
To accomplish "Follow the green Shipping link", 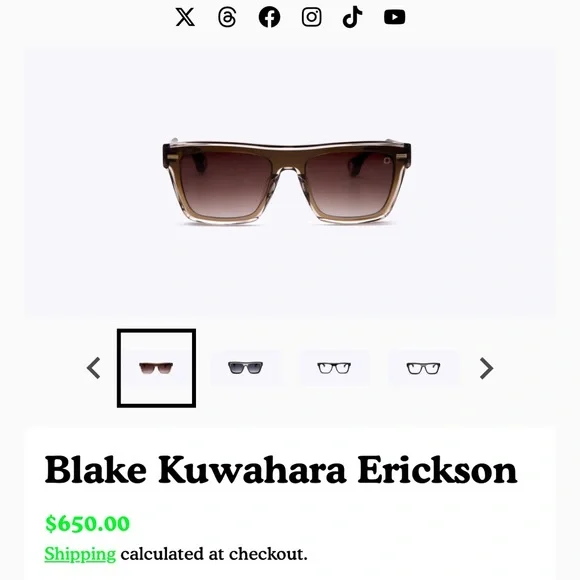I will coord(80,554).
